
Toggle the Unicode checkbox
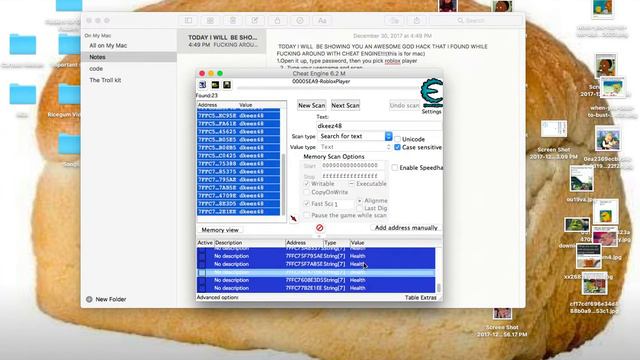pyautogui.click(x=398, y=139)
